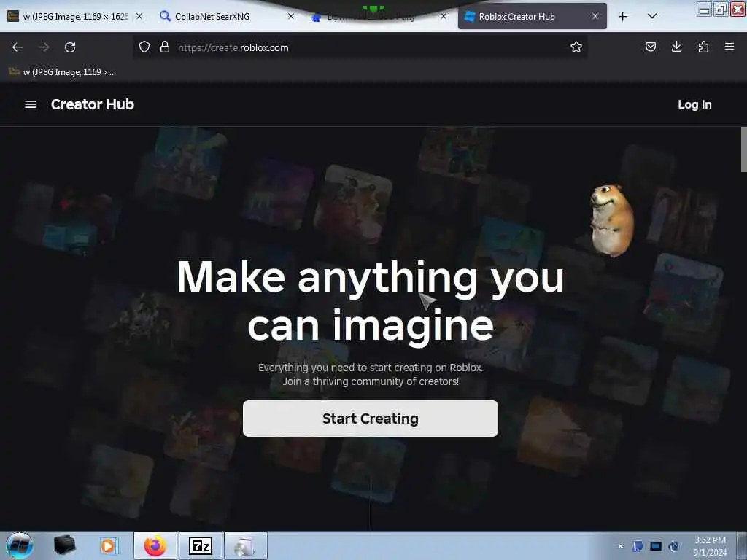Go back to the previous page
747x560 pixels.
click(x=18, y=47)
